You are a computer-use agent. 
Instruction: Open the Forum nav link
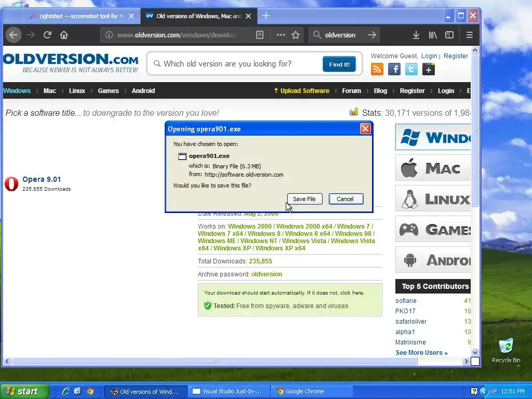point(352,90)
